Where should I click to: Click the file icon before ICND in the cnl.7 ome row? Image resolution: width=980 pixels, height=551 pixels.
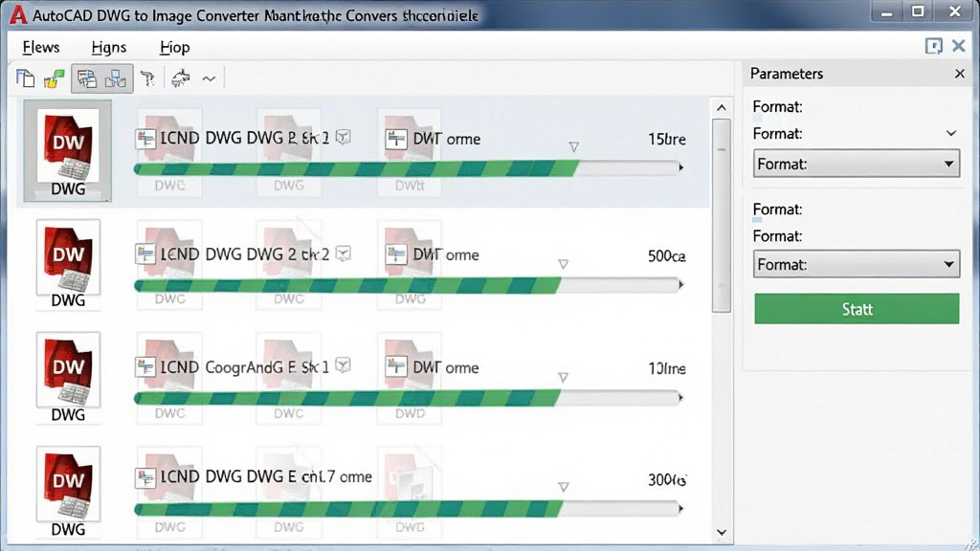click(145, 478)
